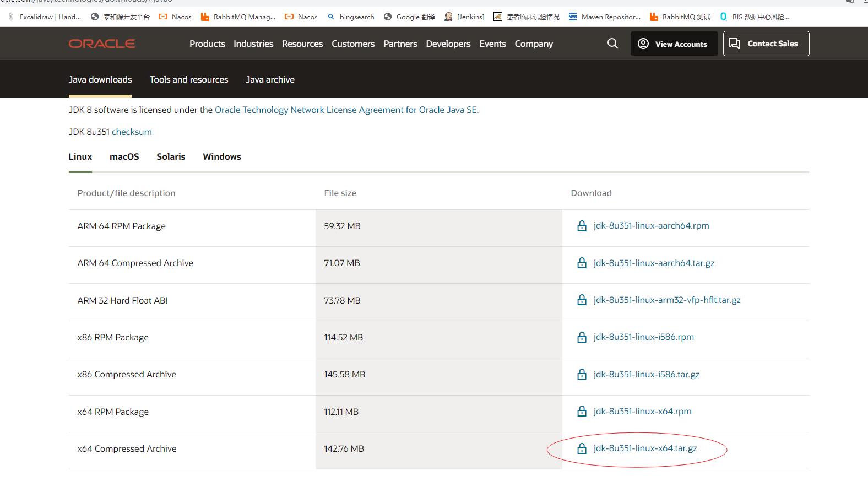Select the Linux platform tab

click(80, 156)
